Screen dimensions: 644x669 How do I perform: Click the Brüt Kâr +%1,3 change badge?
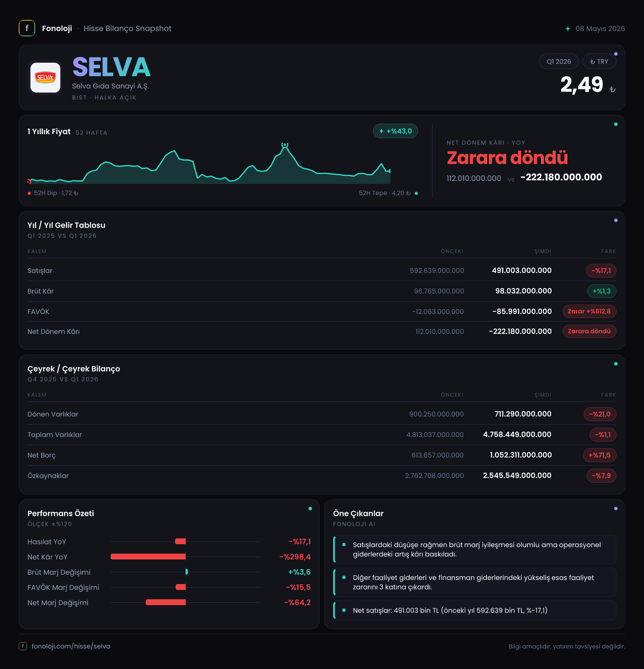tap(602, 291)
